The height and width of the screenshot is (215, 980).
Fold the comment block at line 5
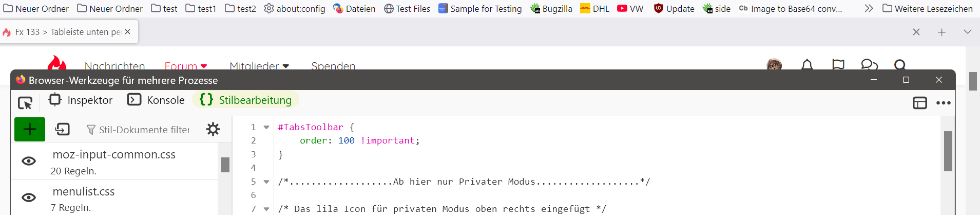pyautogui.click(x=266, y=182)
